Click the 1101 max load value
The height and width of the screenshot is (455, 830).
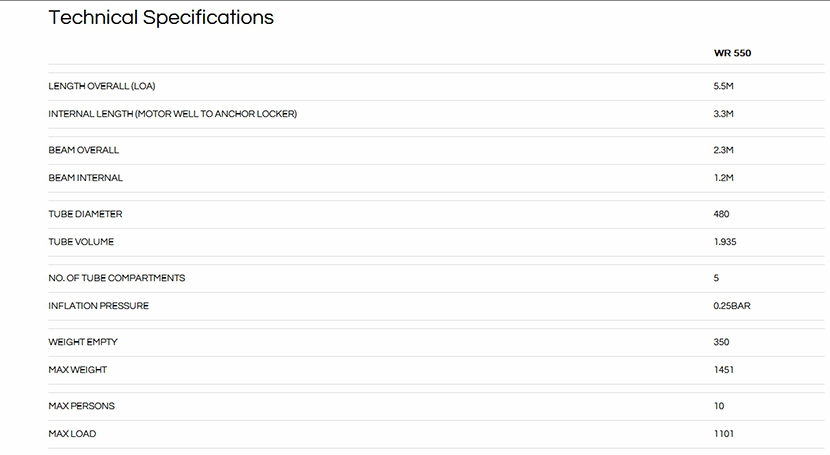pos(724,434)
